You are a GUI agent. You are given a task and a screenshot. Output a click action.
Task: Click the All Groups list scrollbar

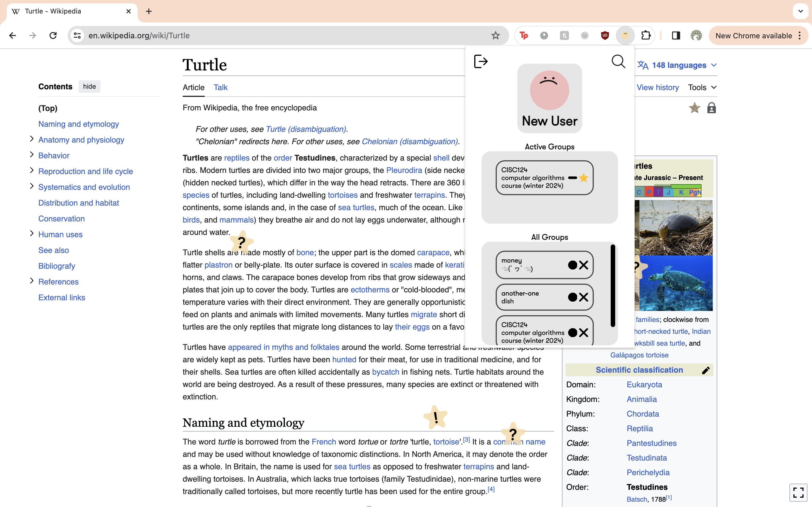(613, 286)
